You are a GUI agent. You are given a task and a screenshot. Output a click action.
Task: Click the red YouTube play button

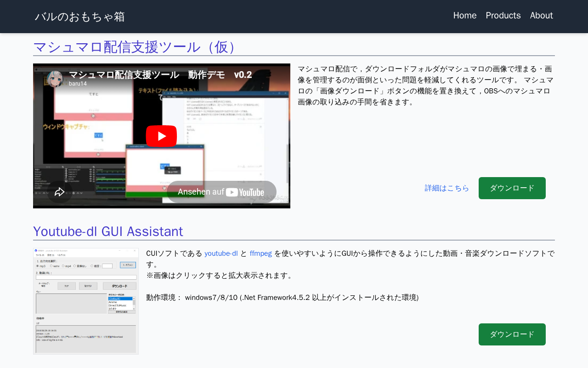[161, 136]
